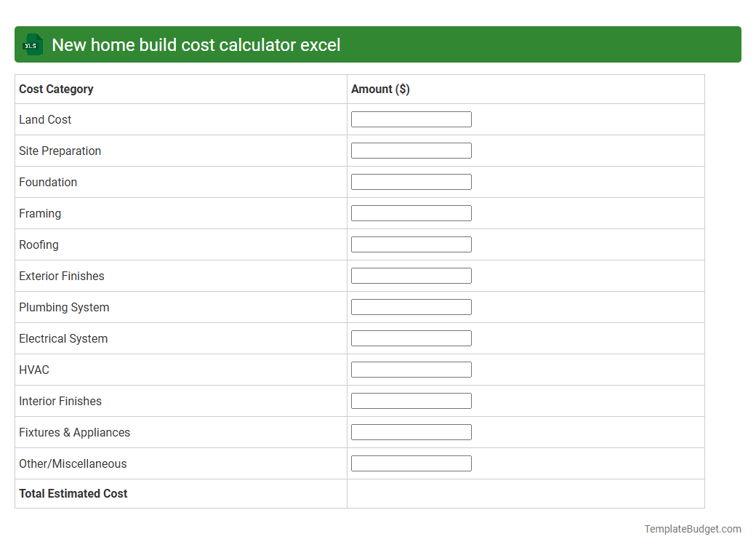Click the Fixtures & Appliances input field

click(x=411, y=431)
